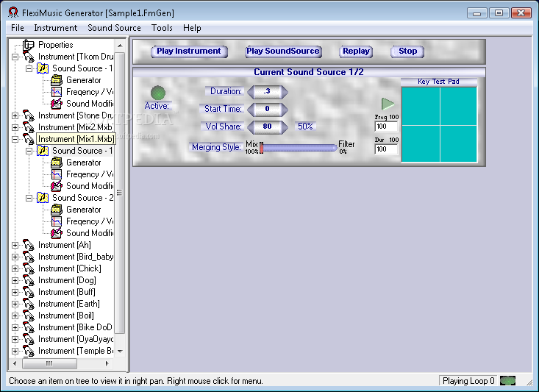Open the Help menu

point(192,28)
